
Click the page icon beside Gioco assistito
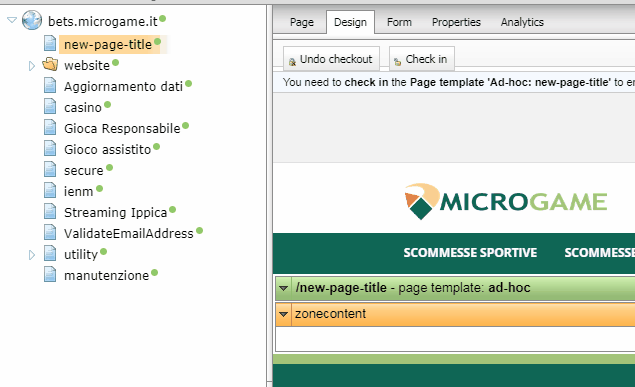click(50, 149)
